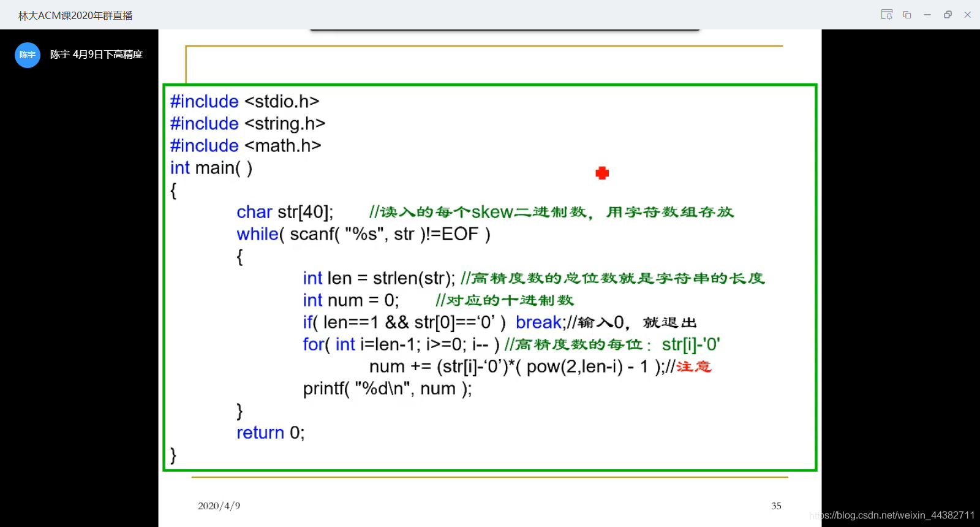980x527 pixels.
Task: Click the line #include <math.h>
Action: click(246, 145)
